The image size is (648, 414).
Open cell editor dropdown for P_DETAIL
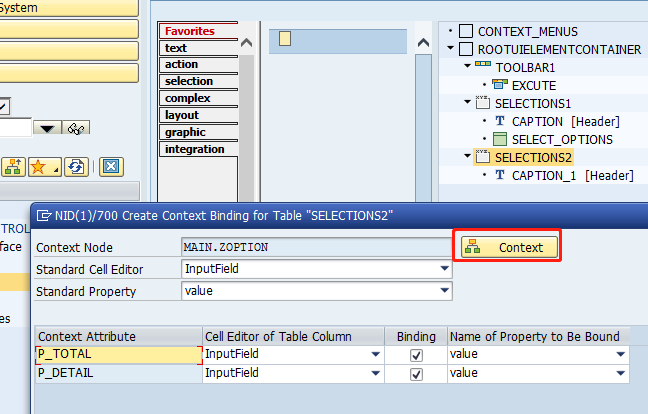[375, 373]
